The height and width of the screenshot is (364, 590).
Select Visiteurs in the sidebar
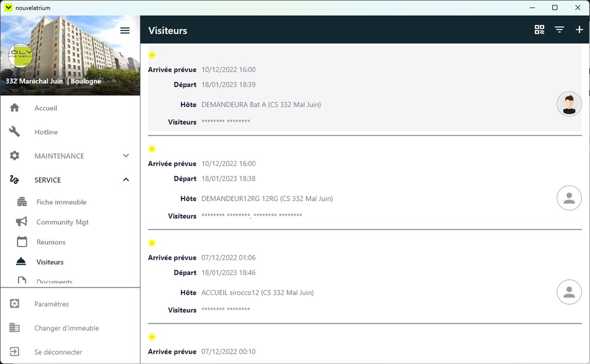tap(50, 262)
